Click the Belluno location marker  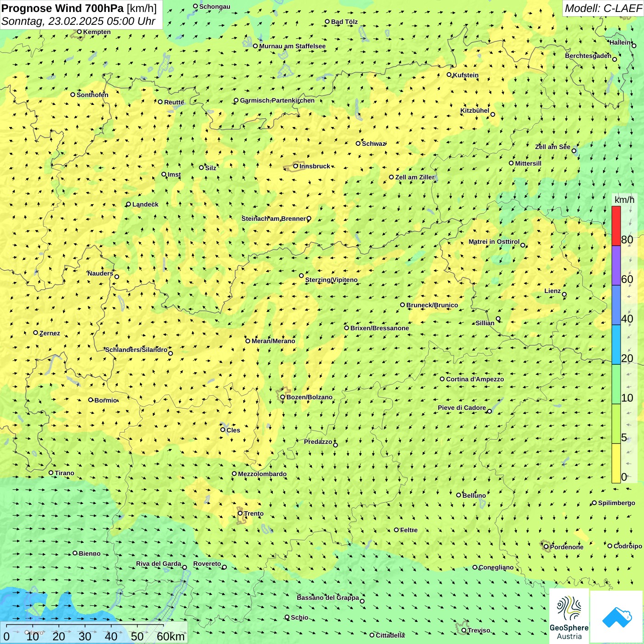[x=459, y=495]
